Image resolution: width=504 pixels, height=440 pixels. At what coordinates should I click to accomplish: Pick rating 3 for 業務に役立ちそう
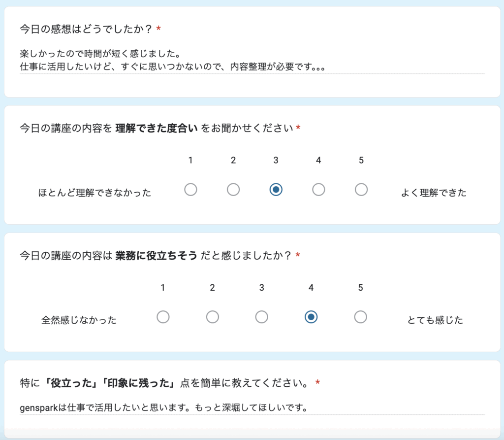pos(262,317)
